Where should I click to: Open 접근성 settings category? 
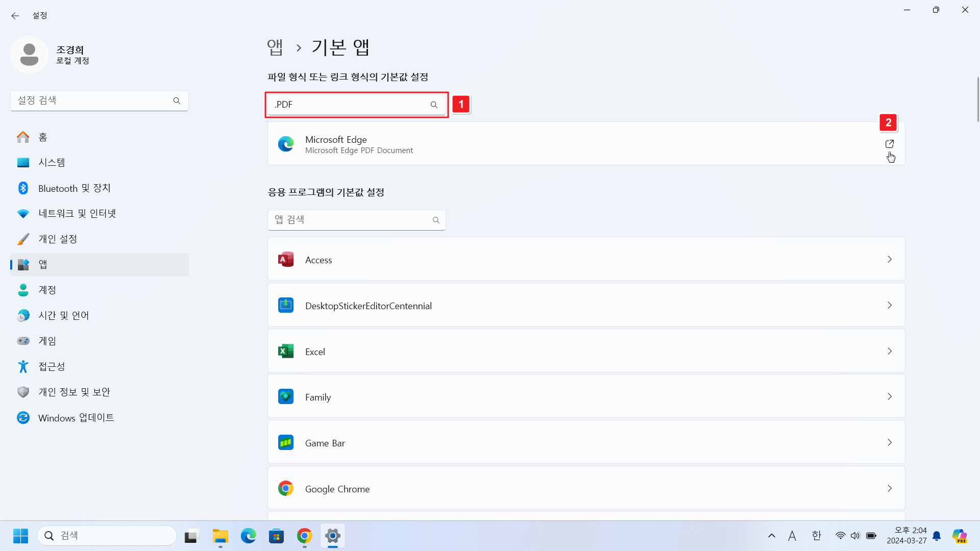[100, 366]
